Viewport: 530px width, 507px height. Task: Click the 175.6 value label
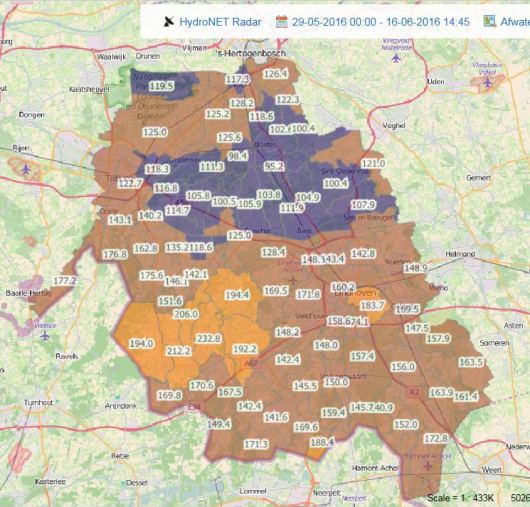[x=152, y=275]
